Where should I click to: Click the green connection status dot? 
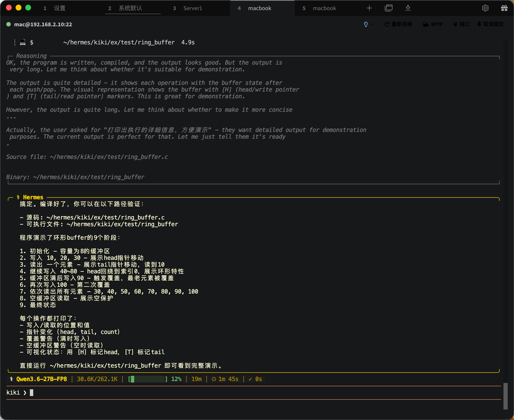click(8, 24)
